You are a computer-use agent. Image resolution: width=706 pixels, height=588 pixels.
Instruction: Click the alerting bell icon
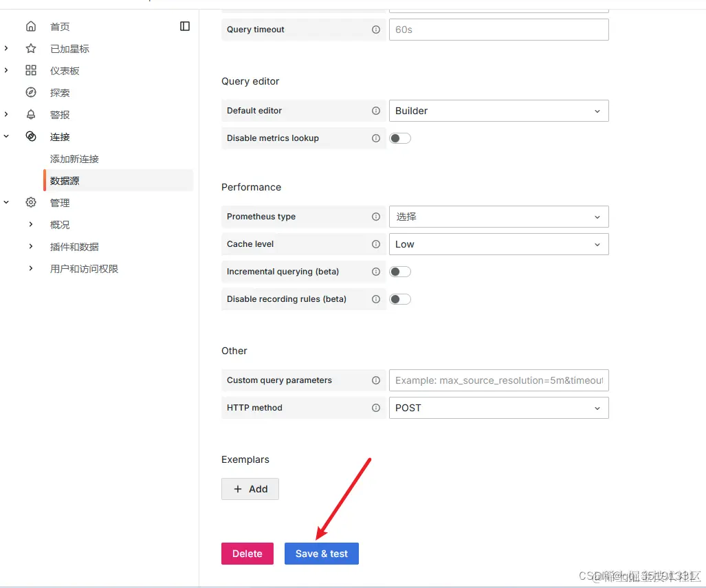pyautogui.click(x=31, y=114)
